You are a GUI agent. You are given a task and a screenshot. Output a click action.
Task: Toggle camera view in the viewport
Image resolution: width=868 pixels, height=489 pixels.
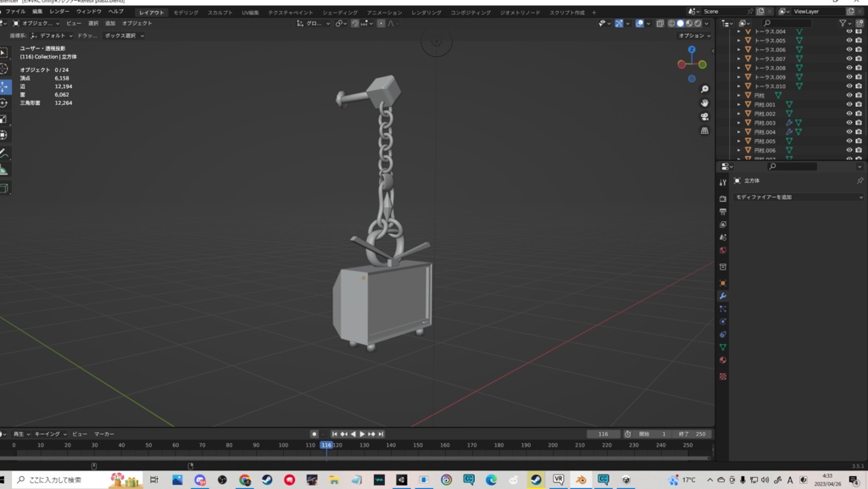click(704, 117)
